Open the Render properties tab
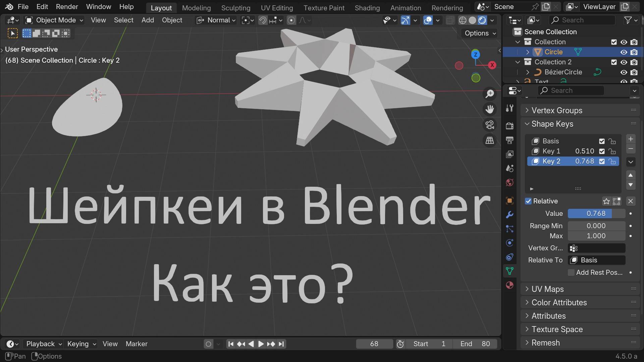Viewport: 644px width, 362px height. coord(509,126)
